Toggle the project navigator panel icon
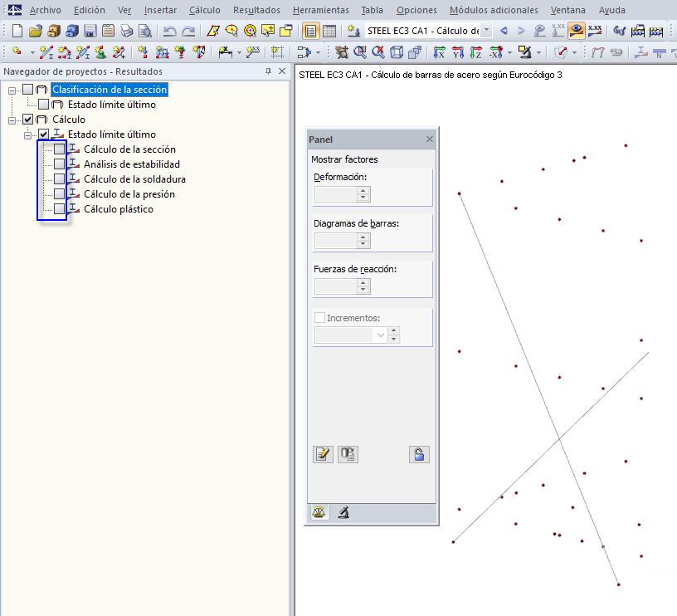The image size is (677, 616). tap(310, 31)
